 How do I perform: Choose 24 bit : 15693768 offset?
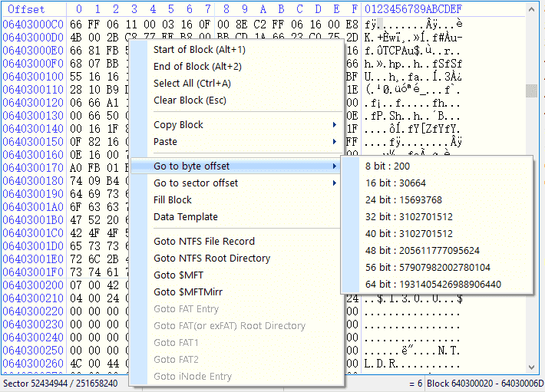403,200
